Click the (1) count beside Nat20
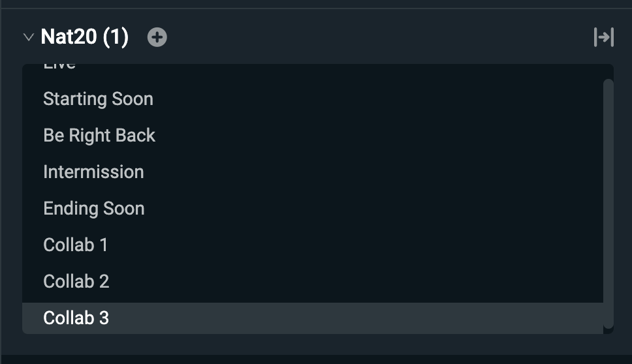632x364 pixels. pos(116,37)
